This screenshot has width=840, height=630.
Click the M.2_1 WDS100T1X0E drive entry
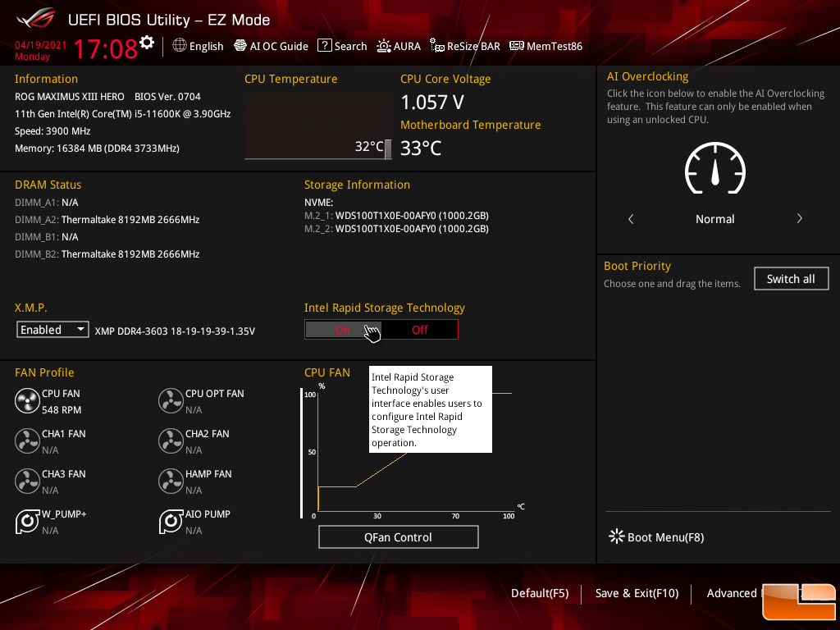(x=396, y=216)
